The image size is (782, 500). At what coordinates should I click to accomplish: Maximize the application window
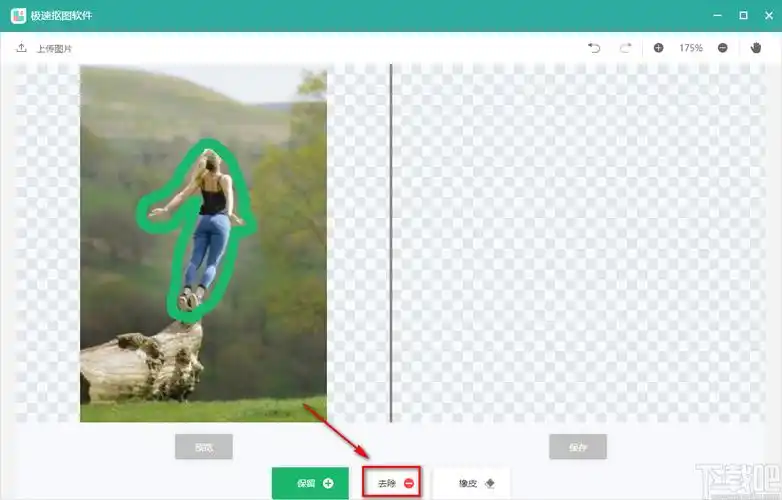click(x=743, y=16)
